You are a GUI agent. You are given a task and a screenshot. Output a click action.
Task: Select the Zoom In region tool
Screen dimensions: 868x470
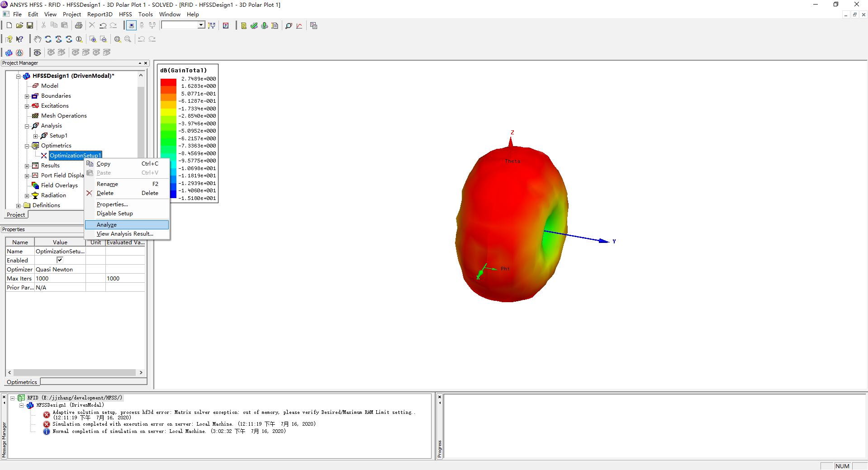tap(93, 39)
